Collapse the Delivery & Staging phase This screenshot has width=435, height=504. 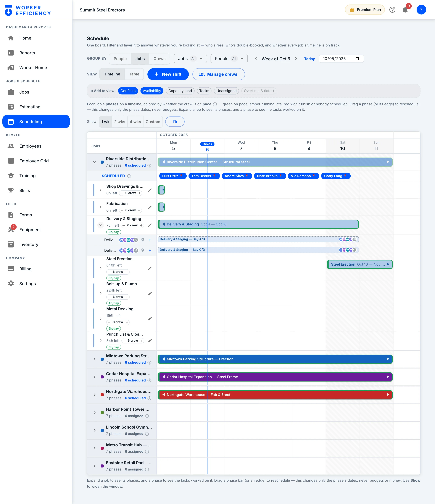point(101,225)
